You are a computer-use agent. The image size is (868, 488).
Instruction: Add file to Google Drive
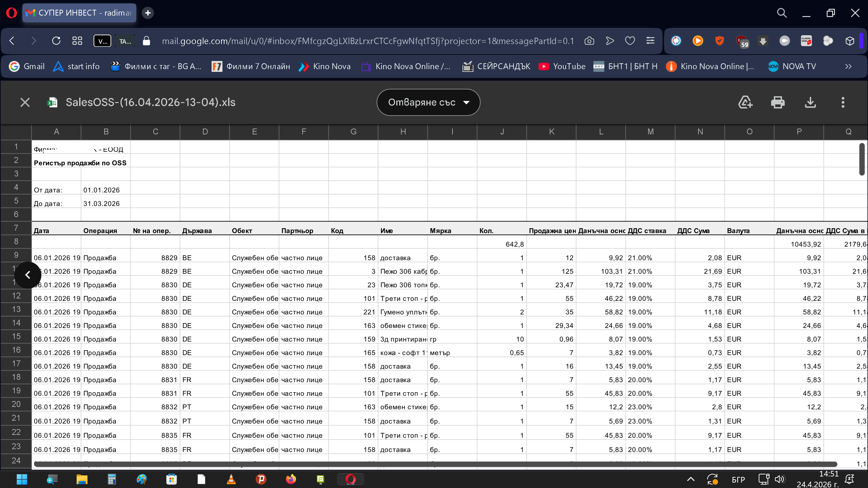(x=745, y=102)
